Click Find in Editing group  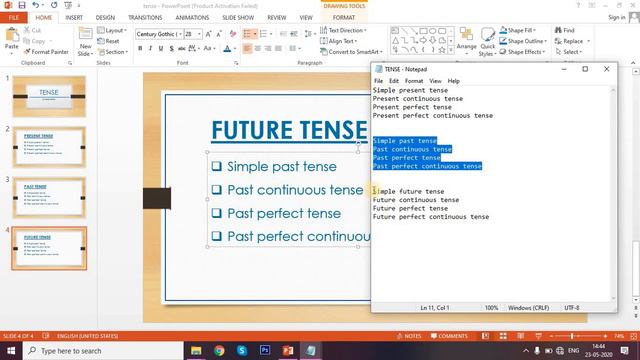tap(564, 30)
